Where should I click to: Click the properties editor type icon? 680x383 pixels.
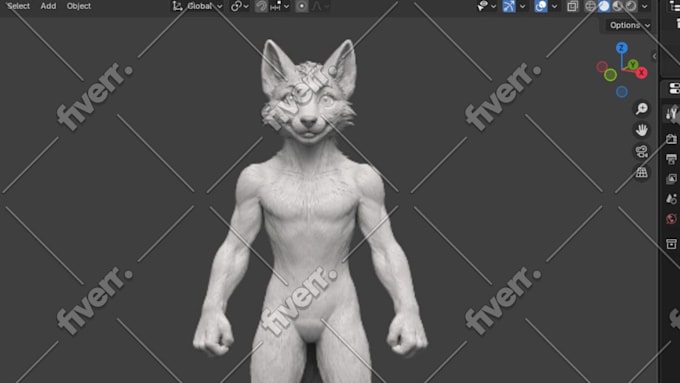click(674, 88)
